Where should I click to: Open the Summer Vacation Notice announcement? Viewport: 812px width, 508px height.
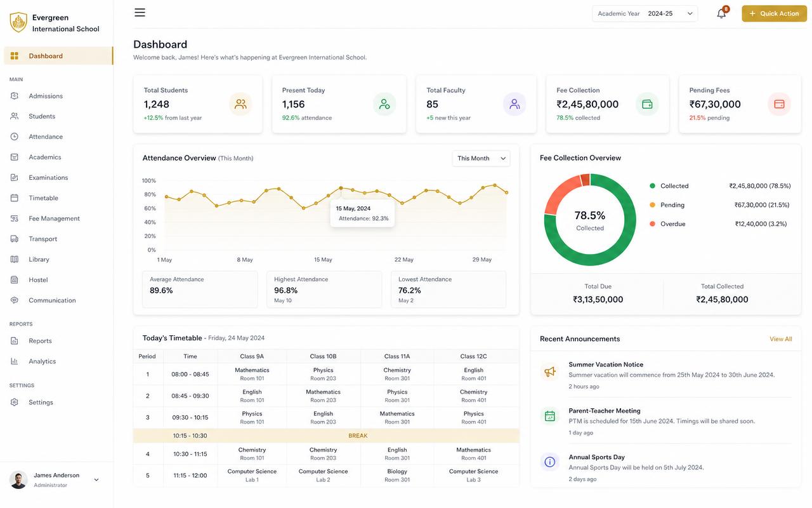[x=666, y=375]
